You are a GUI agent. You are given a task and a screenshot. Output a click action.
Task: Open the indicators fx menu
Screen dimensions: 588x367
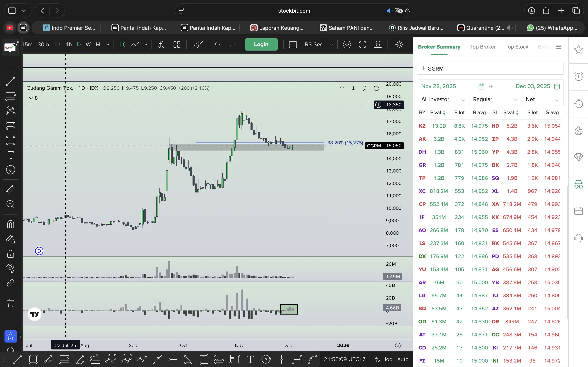tap(161, 44)
